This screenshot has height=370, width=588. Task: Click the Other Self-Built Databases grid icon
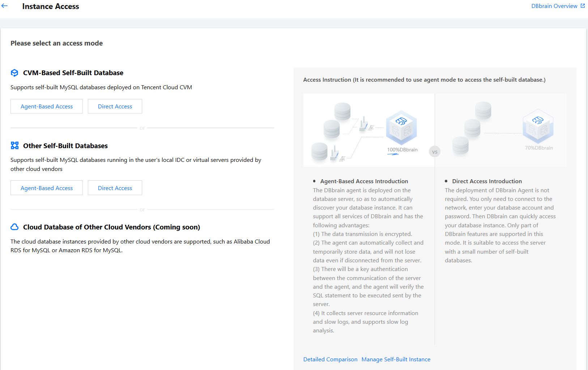(x=14, y=146)
